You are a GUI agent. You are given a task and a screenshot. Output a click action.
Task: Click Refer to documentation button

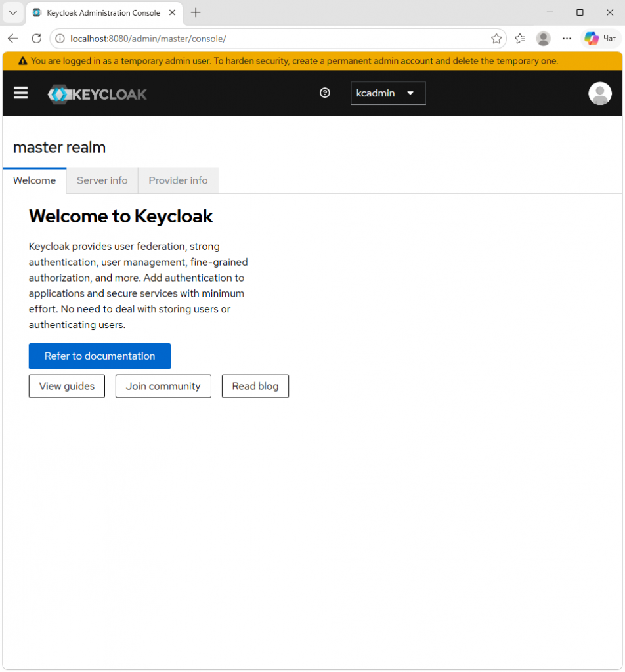point(99,356)
